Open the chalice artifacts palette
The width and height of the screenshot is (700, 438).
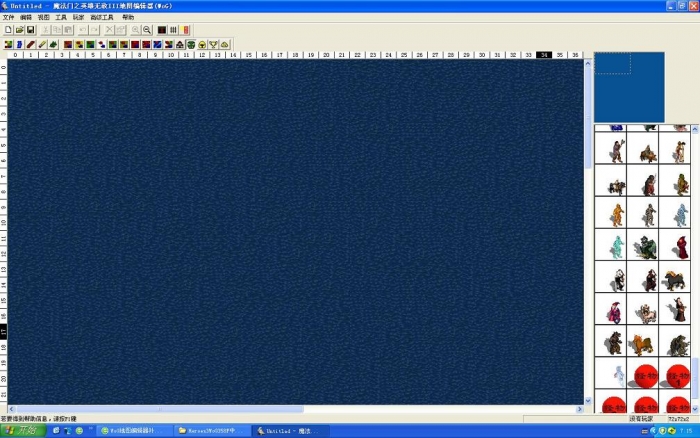[x=213, y=44]
